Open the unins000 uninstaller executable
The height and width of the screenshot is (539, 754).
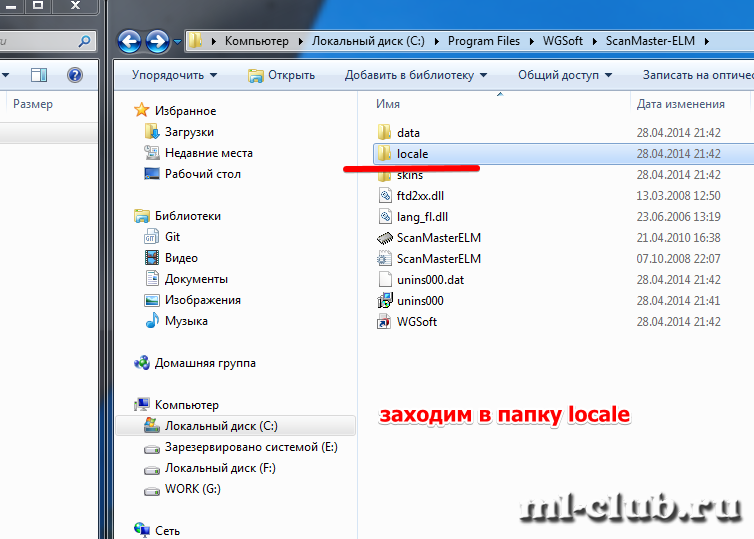pos(418,301)
